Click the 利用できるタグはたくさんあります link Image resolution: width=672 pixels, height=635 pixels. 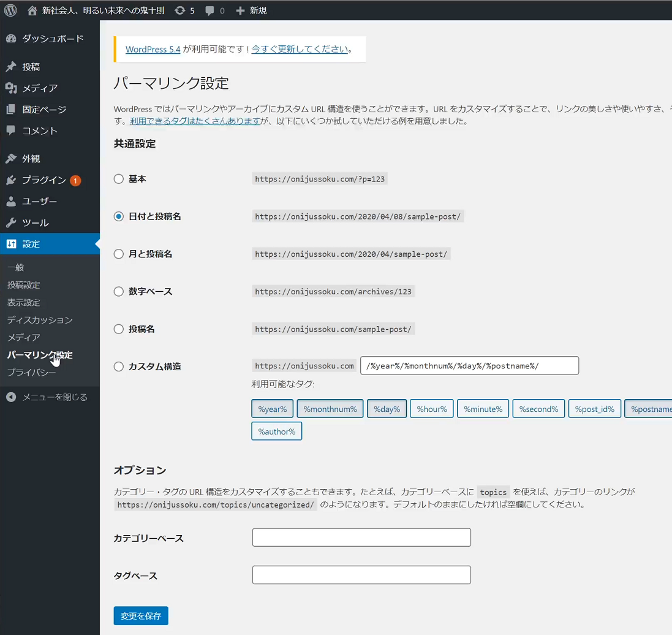[x=195, y=121]
